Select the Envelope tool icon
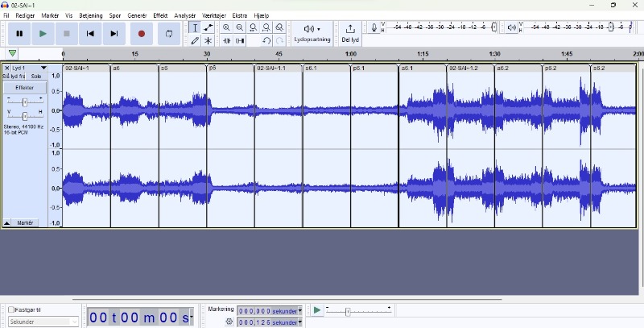Image resolution: width=644 pixels, height=328 pixels. tap(208, 27)
